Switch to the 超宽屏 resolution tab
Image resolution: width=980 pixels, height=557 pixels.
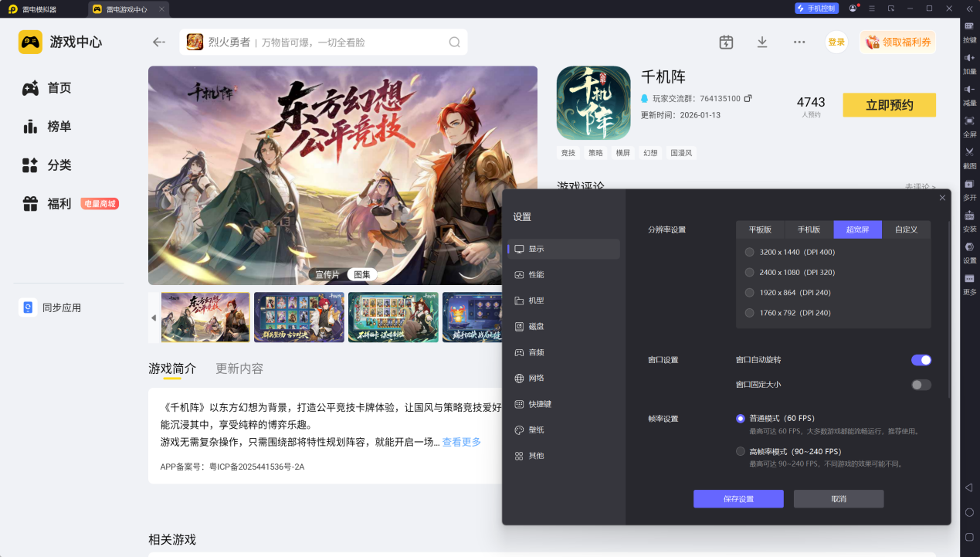tap(857, 229)
